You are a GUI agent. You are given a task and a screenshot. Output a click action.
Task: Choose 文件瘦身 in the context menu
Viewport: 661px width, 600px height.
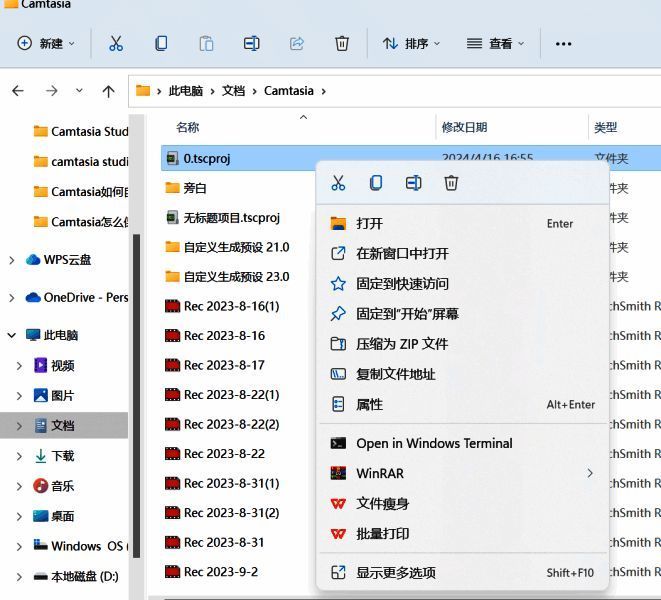coord(462,503)
